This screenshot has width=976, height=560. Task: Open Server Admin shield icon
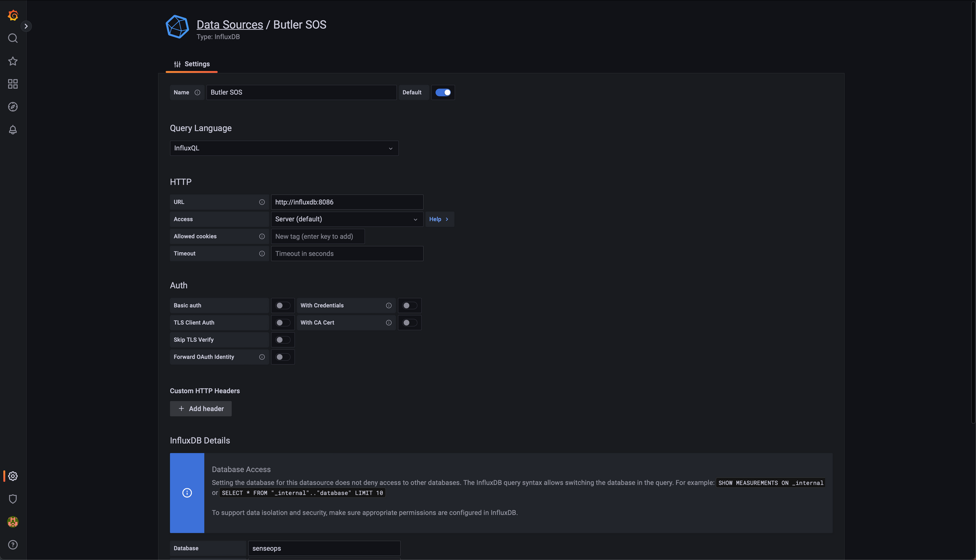pyautogui.click(x=13, y=499)
